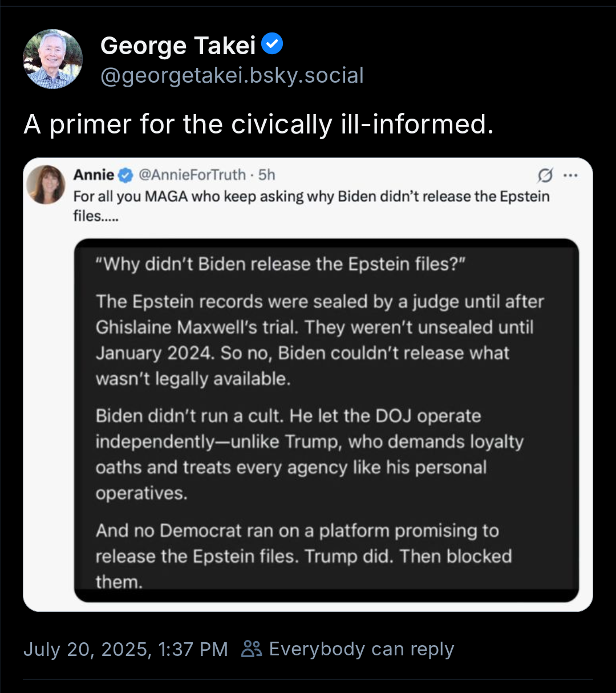The width and height of the screenshot is (616, 693).
Task: Click the George Takei display name
Action: coord(178,46)
